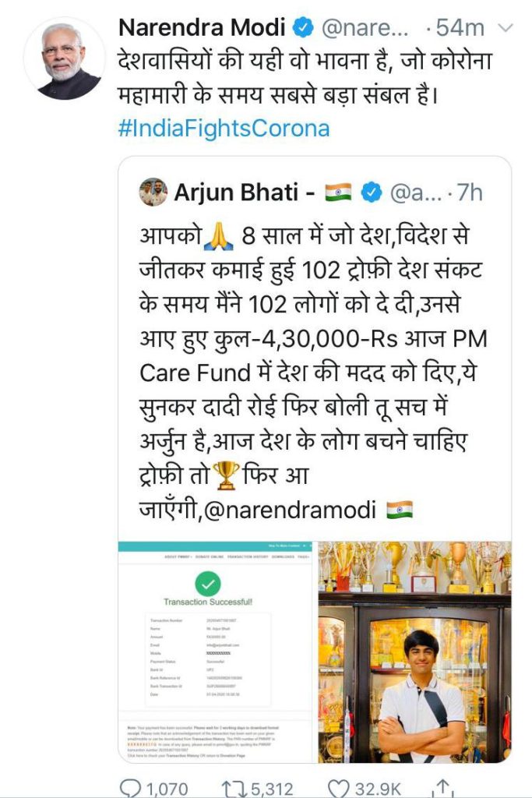Tap the retweet arrows icon

pos(234,789)
